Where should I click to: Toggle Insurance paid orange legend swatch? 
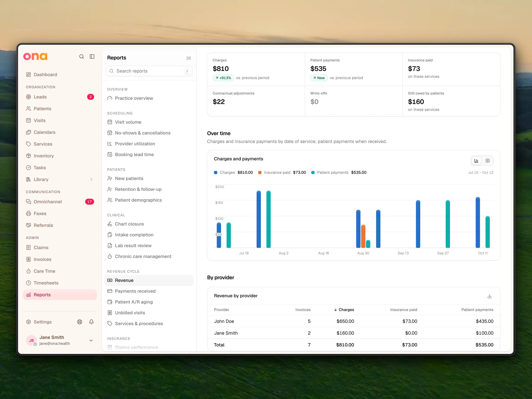pyautogui.click(x=260, y=173)
